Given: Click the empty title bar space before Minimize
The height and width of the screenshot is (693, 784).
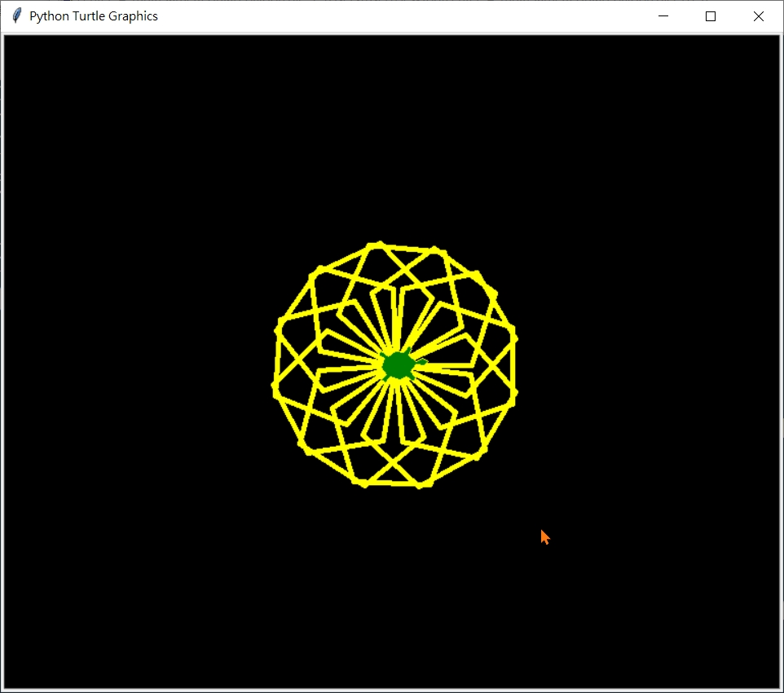Looking at the screenshot, I should tap(407, 16).
